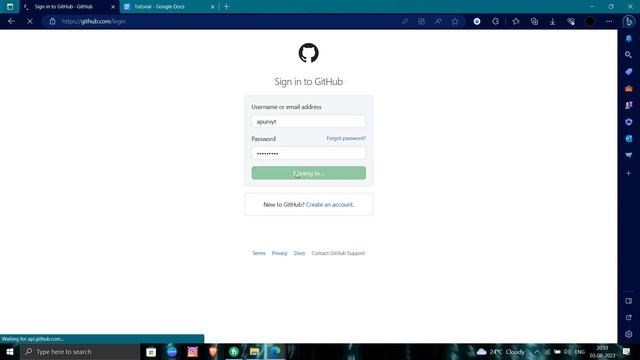Open the Bing Copilot sidebar button
Viewport: 640px width, 360px height.
tap(629, 21)
